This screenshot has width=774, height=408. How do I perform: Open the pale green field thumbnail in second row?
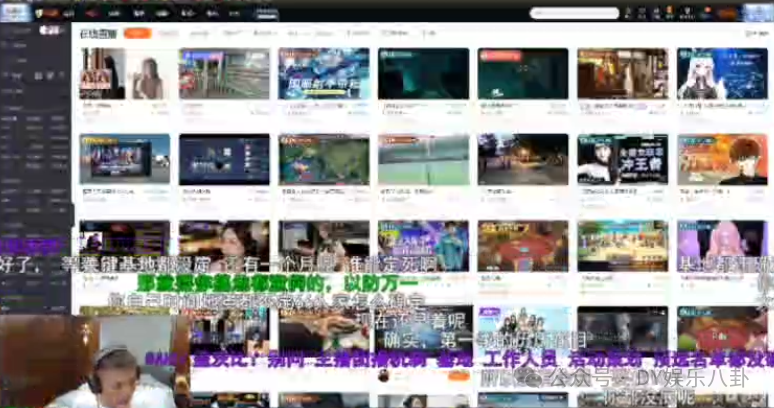[x=424, y=159]
